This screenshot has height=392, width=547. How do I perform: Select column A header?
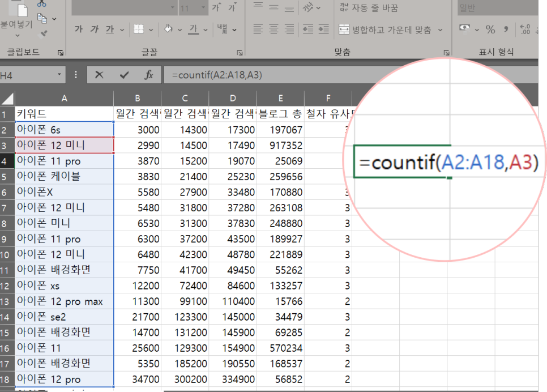click(x=64, y=99)
